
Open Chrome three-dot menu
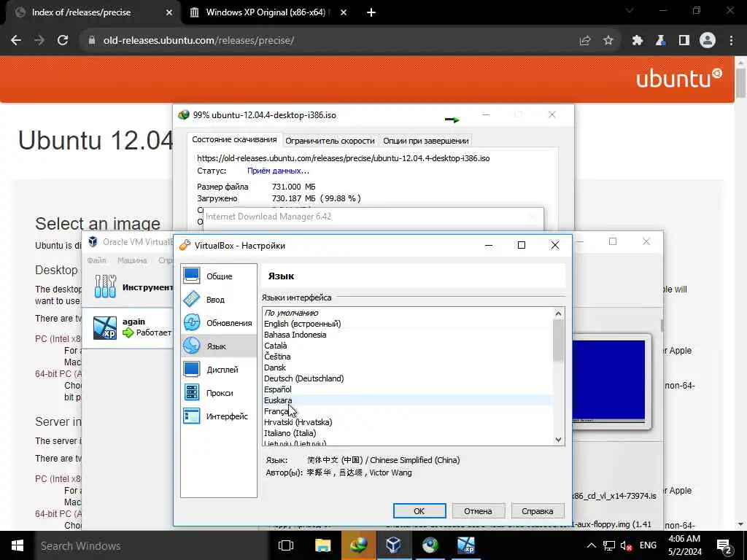(x=731, y=41)
